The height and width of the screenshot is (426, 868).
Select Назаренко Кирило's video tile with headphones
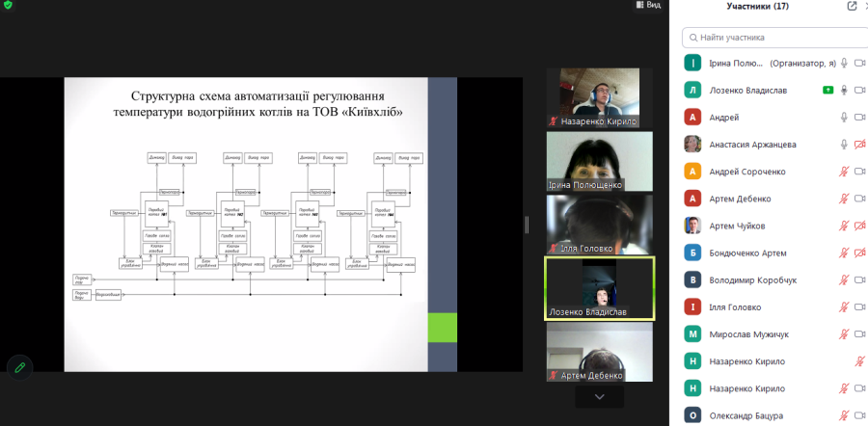pos(600,98)
